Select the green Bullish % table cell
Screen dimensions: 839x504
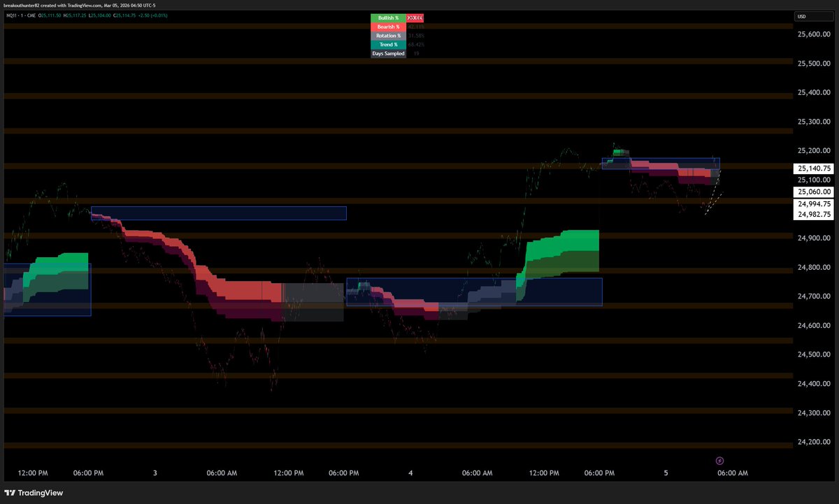(389, 17)
